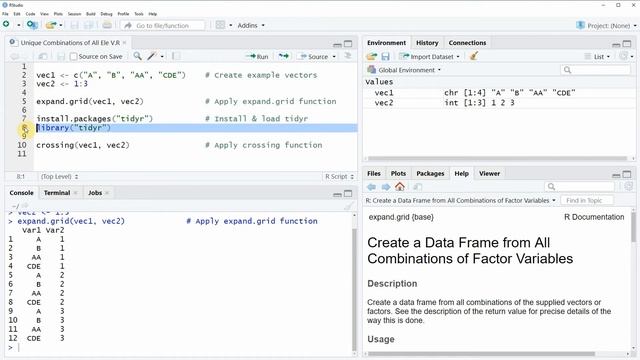This screenshot has width=640, height=360.
Task: Open the Tools menu
Action: (139, 14)
